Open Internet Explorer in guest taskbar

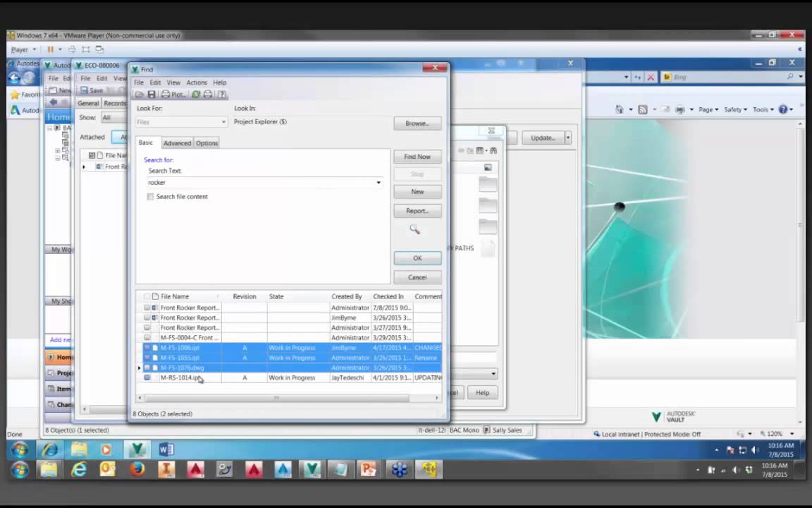50,449
